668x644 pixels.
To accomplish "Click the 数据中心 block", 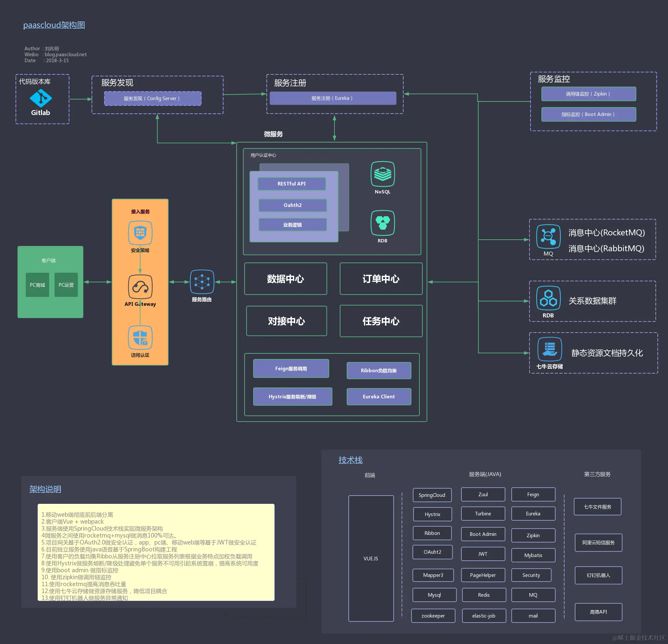I will coord(285,279).
